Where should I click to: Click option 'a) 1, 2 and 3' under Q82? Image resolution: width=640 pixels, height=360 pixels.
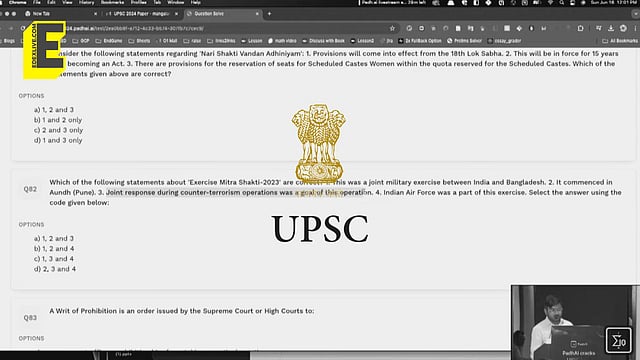(54, 238)
